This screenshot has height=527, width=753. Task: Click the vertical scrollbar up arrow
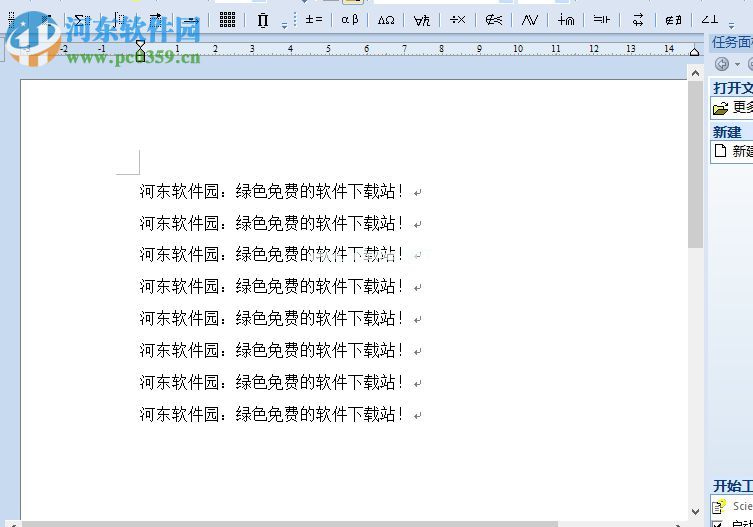(695, 73)
